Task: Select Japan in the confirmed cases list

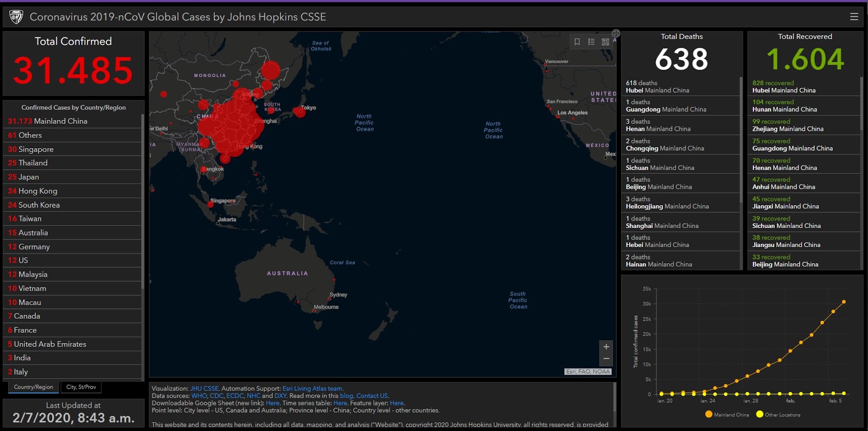Action: [72, 177]
